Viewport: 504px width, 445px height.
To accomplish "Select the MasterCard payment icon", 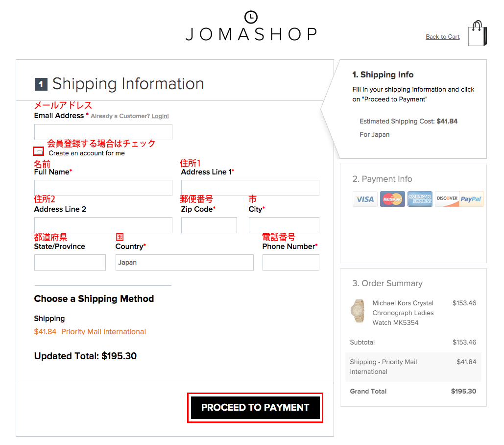I will point(392,199).
